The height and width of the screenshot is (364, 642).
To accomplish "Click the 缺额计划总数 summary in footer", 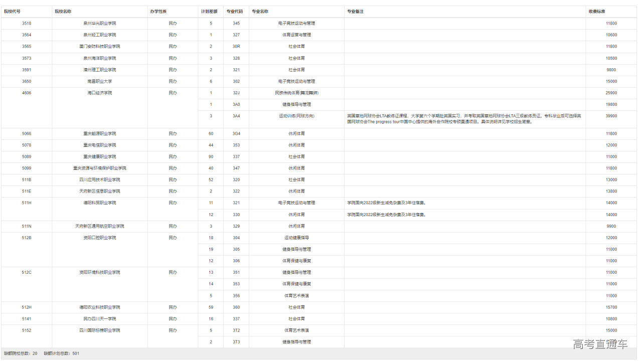I will click(62, 353).
